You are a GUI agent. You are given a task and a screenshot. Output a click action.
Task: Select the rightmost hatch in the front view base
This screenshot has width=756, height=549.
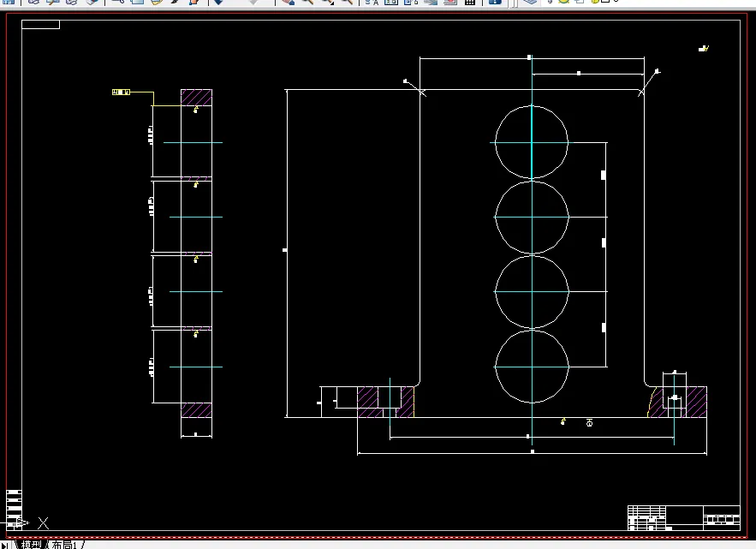tap(695, 402)
